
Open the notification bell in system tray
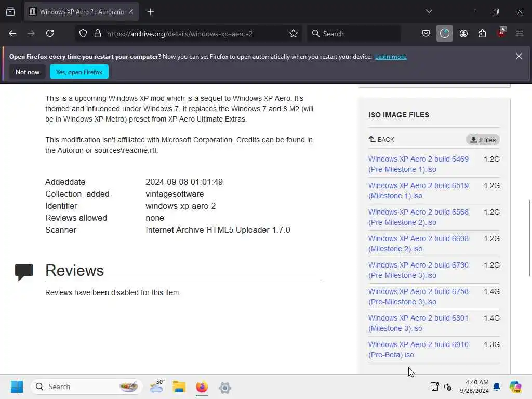497,387
